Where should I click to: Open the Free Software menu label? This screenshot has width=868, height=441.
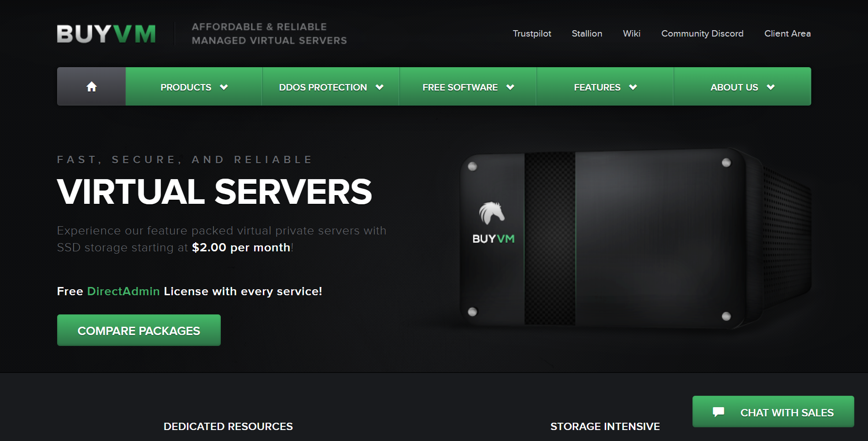[460, 87]
